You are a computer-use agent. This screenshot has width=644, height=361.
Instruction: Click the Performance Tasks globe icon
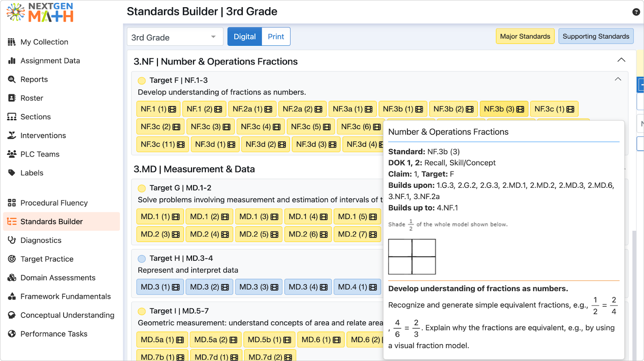click(x=12, y=334)
